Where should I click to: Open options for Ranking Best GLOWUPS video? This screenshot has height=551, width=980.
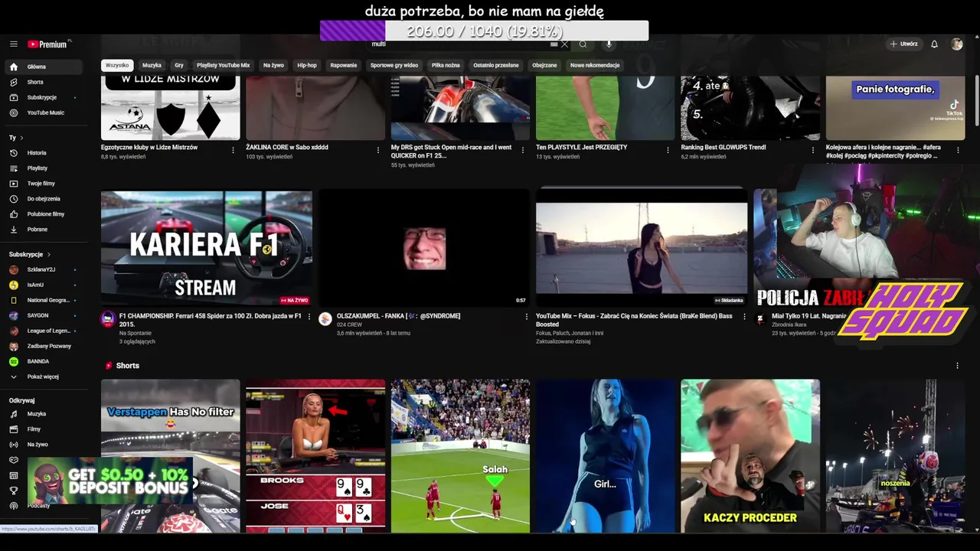(812, 150)
